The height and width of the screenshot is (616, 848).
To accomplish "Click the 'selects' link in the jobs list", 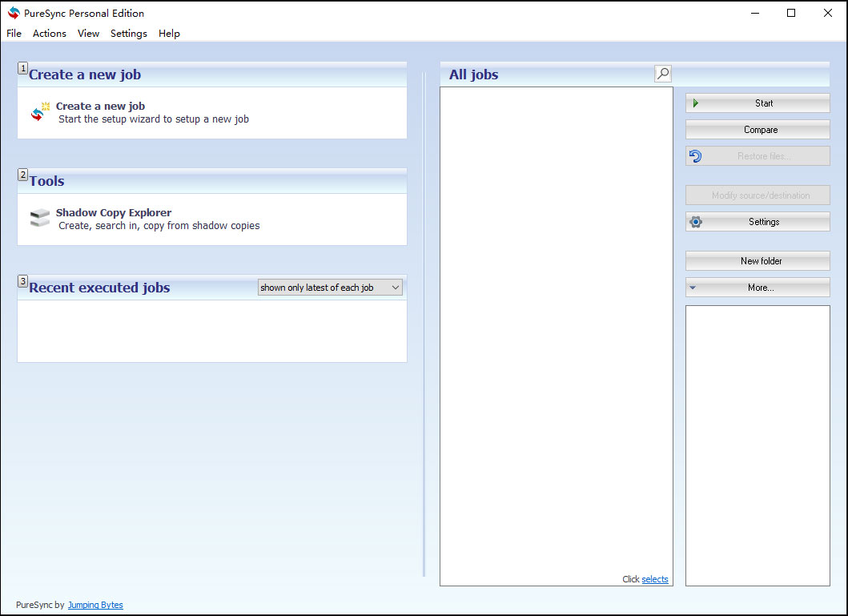I will coord(655,579).
